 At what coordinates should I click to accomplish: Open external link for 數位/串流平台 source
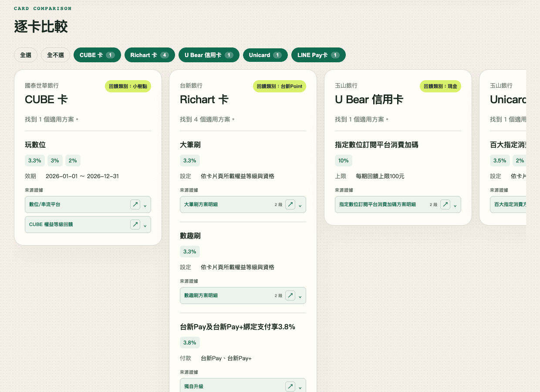pos(135,204)
